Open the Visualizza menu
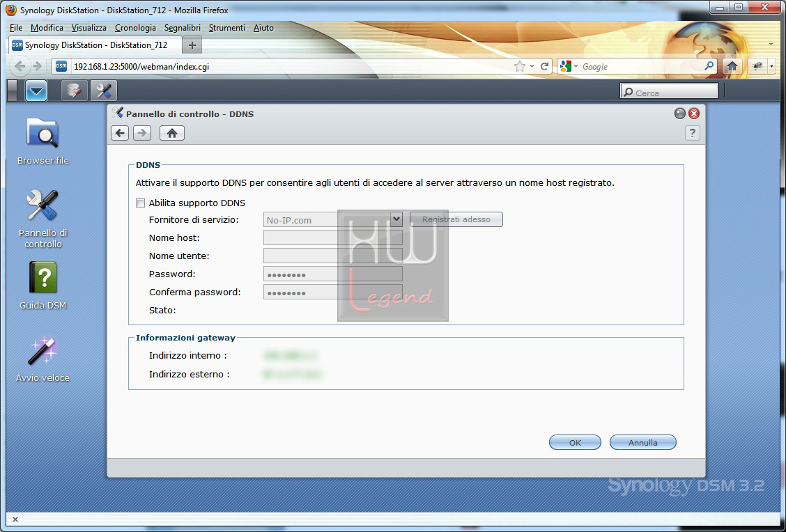The width and height of the screenshot is (786, 532). (x=88, y=28)
